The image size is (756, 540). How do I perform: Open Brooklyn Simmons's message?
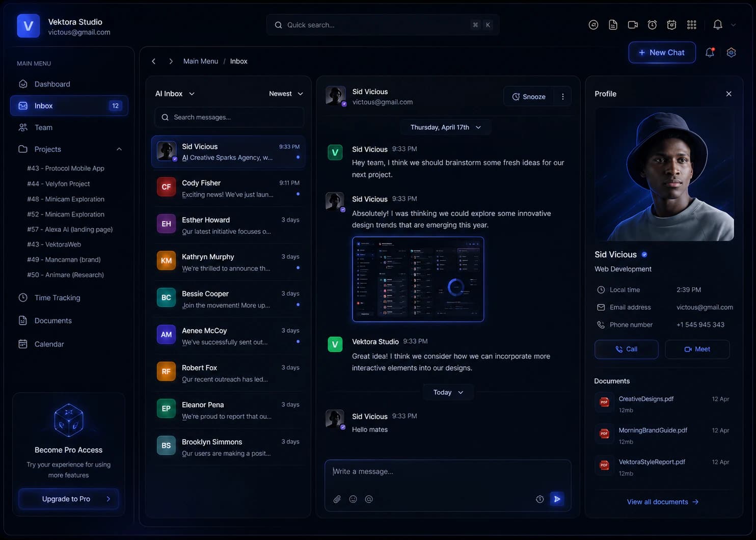pyautogui.click(x=228, y=447)
